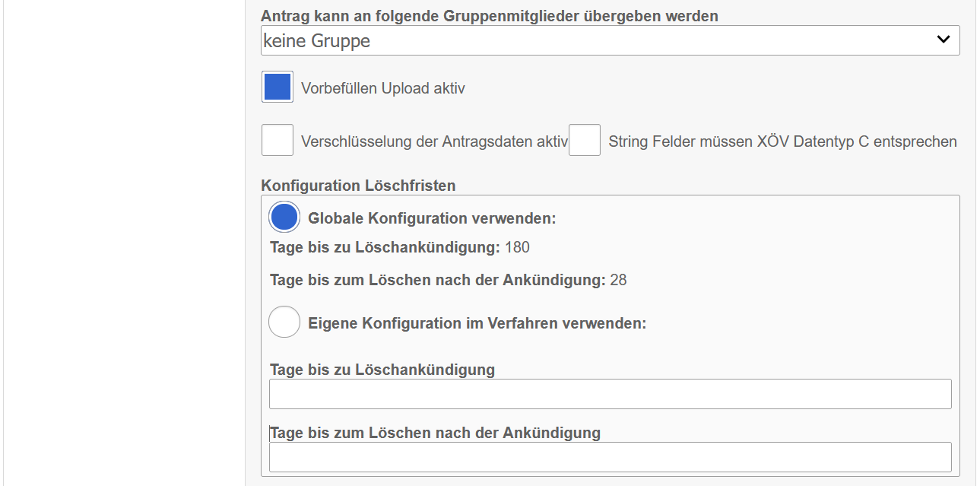Image resolution: width=980 pixels, height=486 pixels.
Task: Click the global value '28' days
Action: 618,280
